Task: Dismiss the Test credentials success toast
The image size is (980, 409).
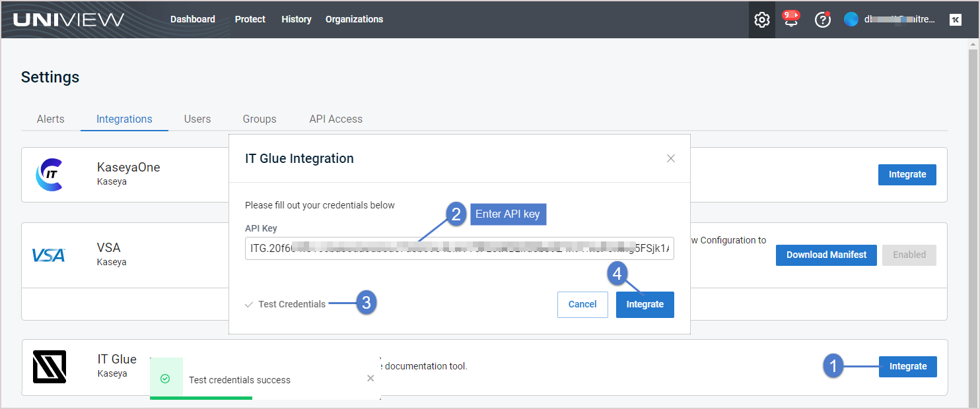Action: click(370, 378)
